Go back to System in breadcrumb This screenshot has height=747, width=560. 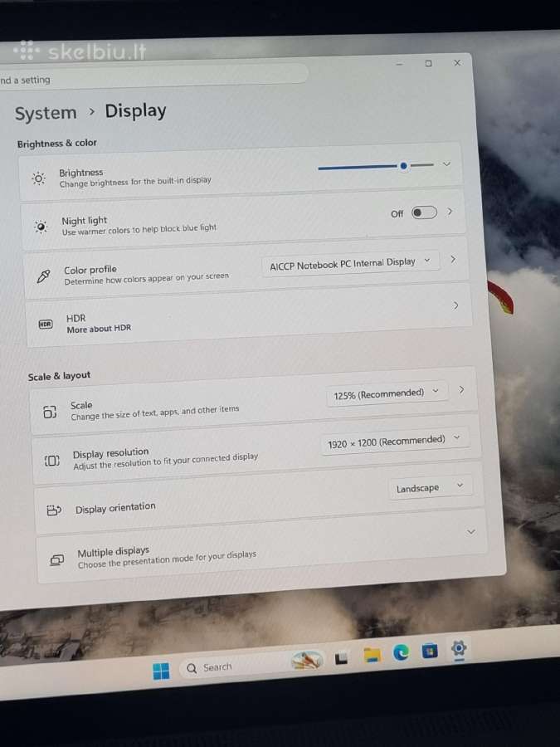46,114
